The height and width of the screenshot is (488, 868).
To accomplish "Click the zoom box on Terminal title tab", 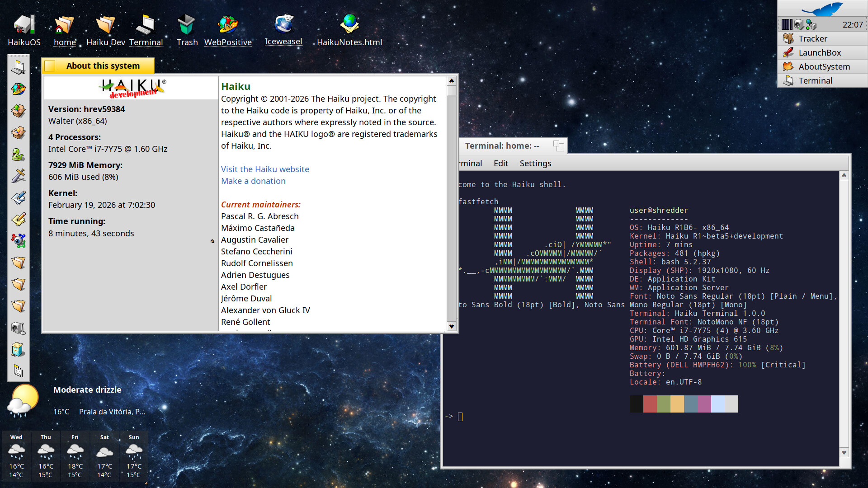I will pos(558,145).
